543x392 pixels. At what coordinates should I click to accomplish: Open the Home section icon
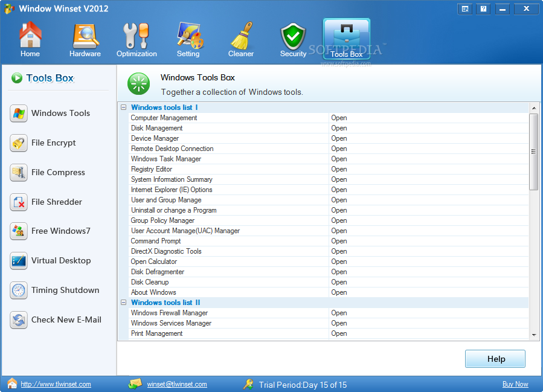[30, 34]
